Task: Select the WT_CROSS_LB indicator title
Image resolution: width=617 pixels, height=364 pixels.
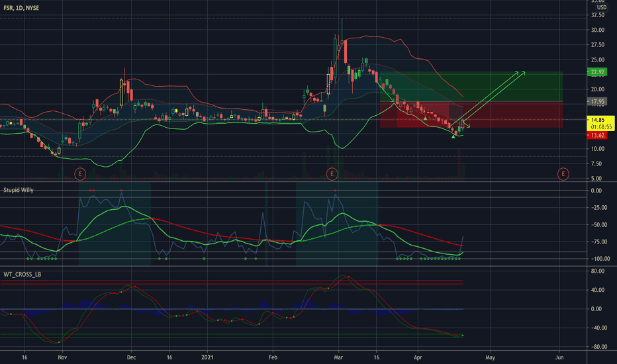Action: (22, 274)
